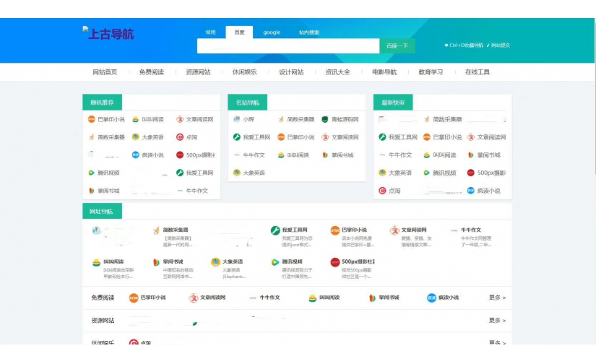Switch to the google search tab
Screen dimensions: 596x364
pos(272,32)
